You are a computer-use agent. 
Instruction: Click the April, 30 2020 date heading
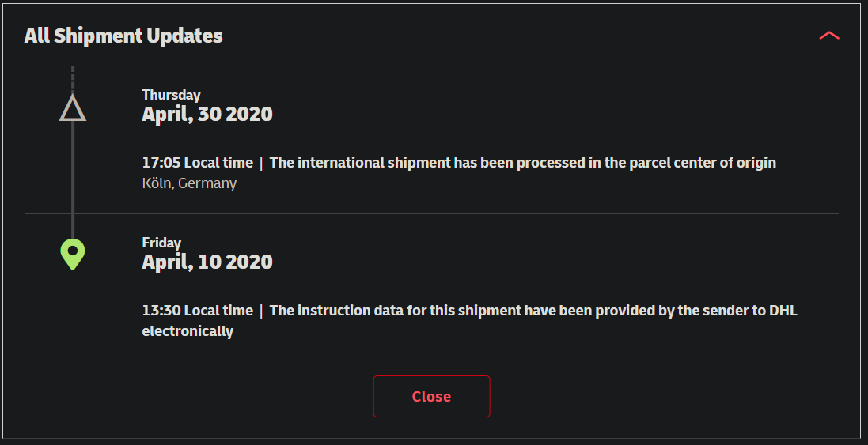click(x=207, y=114)
